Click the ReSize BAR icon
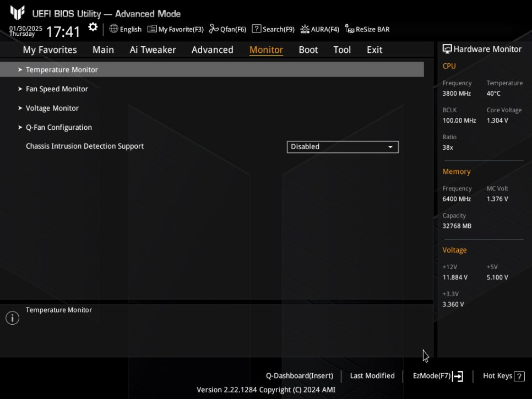Viewport: 532px width, 399px height. click(350, 29)
